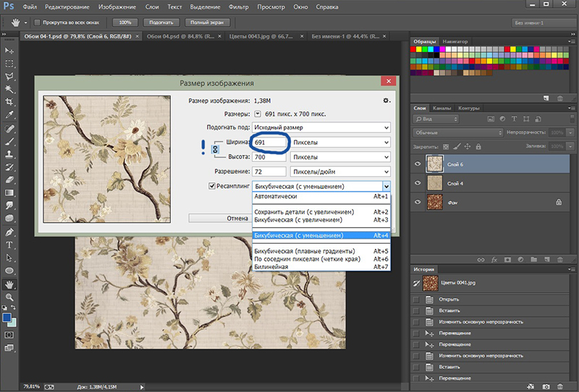Uncheck the Ресамплинг checkbox
579x392 pixels.
click(x=212, y=187)
